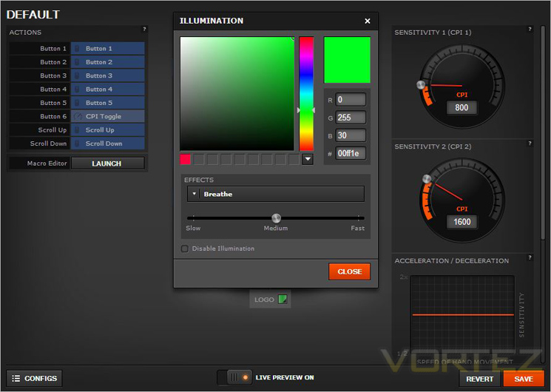551x392 pixels.
Task: Click the CPI Toggle gauge icon
Action: [x=78, y=116]
